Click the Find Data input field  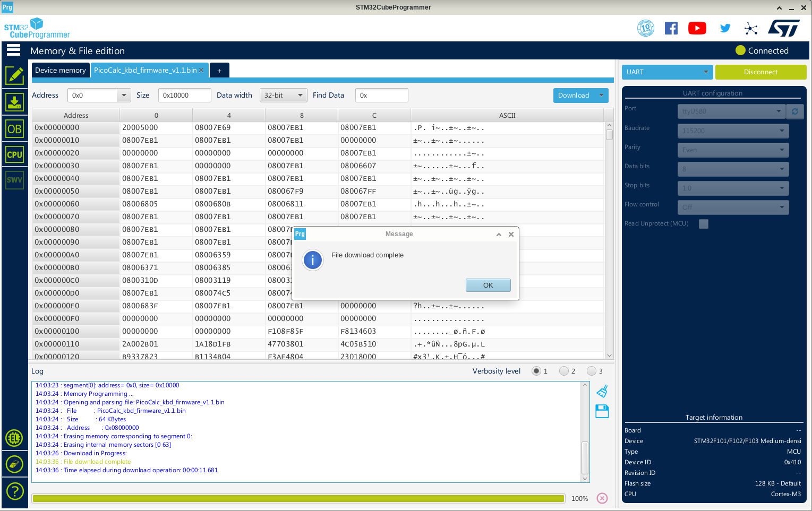coord(381,96)
